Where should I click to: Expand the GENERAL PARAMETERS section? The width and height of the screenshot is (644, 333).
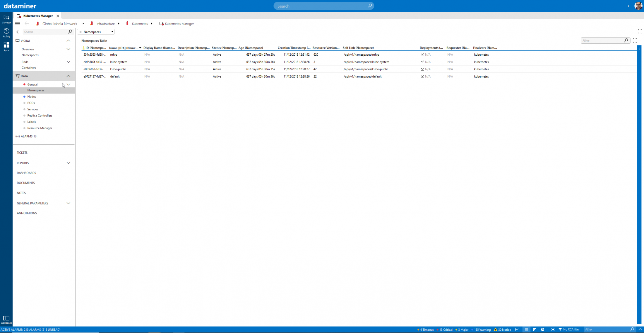point(68,203)
